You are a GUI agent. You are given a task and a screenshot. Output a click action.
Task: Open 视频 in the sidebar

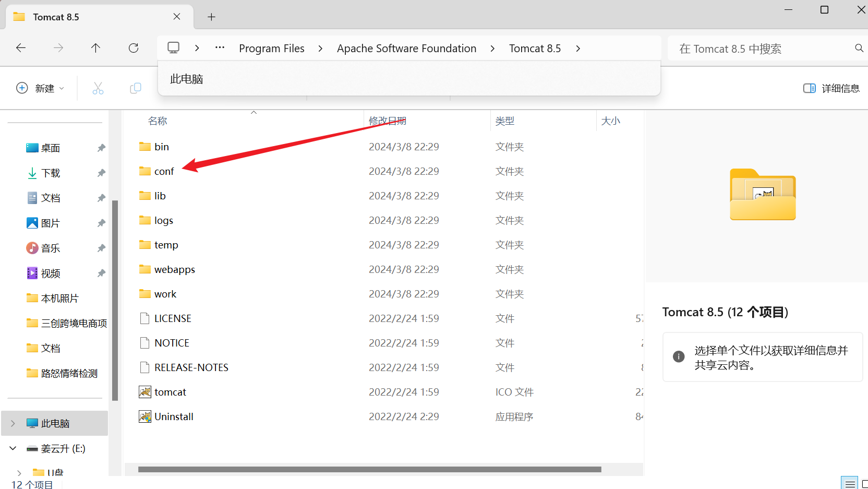tap(51, 273)
